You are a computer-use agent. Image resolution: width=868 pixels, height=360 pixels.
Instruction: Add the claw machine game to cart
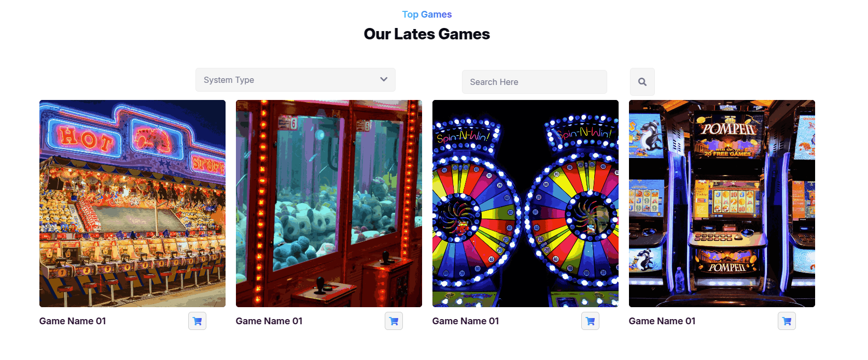(x=394, y=321)
